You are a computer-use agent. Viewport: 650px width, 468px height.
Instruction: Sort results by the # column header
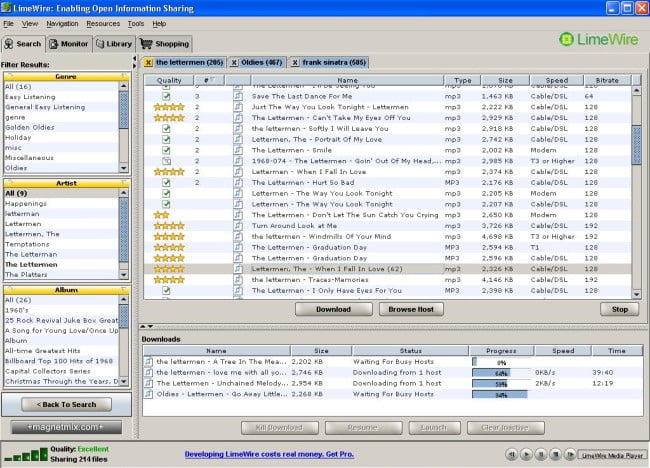tap(209, 80)
